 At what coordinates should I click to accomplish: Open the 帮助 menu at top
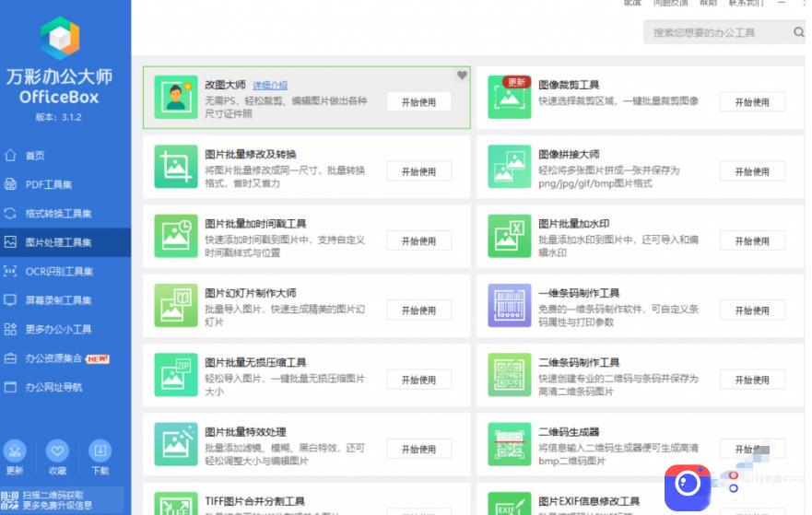tap(708, 3)
